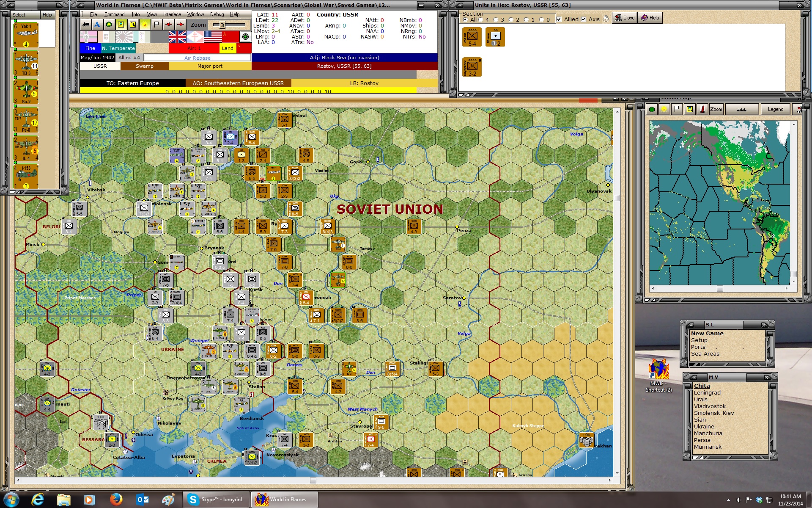Click the red right arrow toolbar button
The image size is (812, 508).
180,25
